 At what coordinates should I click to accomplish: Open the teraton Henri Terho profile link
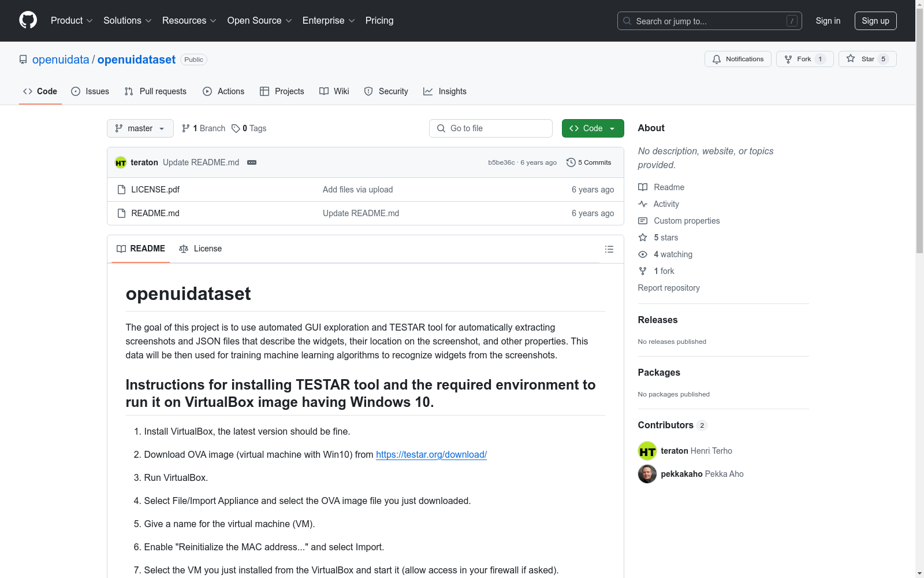click(x=696, y=451)
